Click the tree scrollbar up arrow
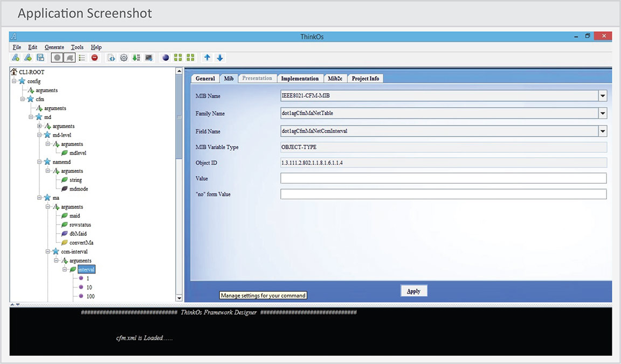621x364 pixels. pyautogui.click(x=179, y=71)
